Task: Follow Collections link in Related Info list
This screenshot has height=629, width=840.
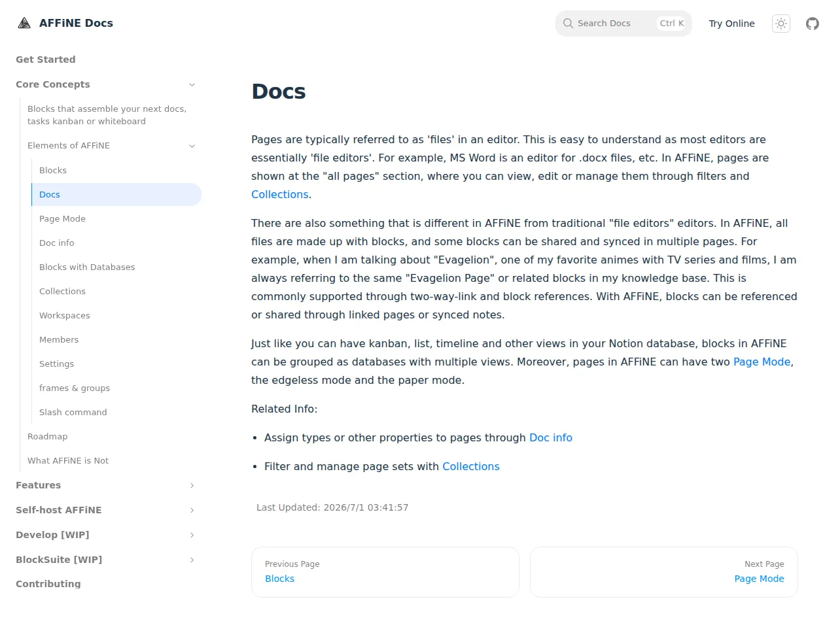Action: point(471,466)
